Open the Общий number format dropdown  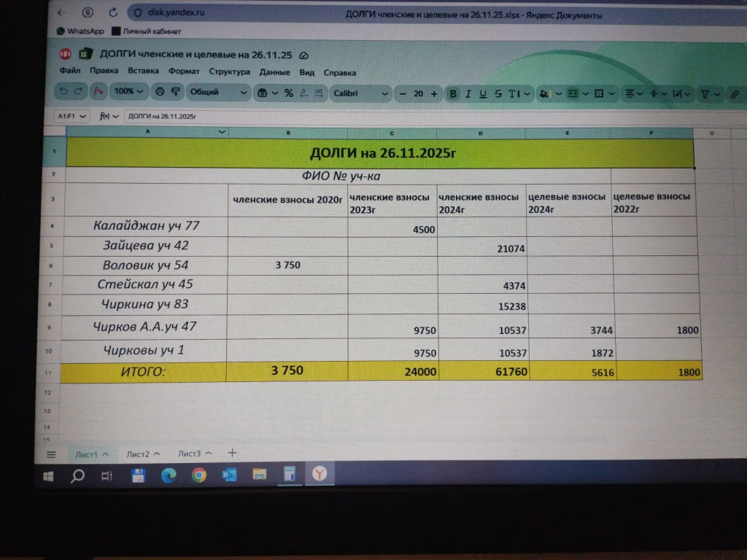coord(218,93)
